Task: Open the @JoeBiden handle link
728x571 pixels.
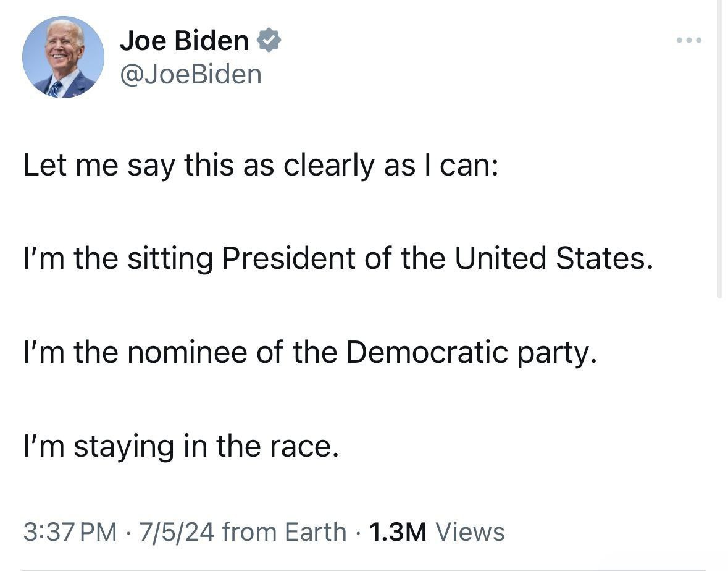Action: click(x=191, y=75)
